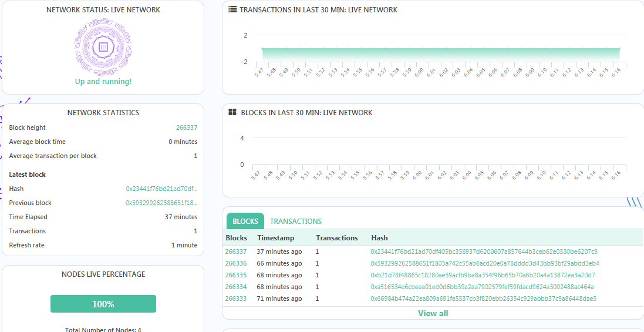Viewport: 644px width, 332px height.
Task: Switch to the TRANSACTIONS tab
Action: (296, 221)
